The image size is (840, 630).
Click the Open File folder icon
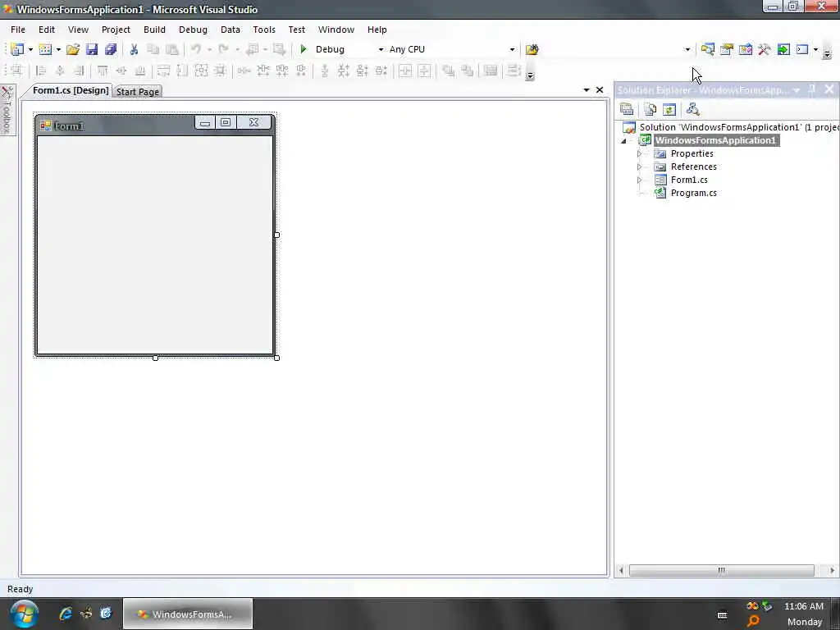73,49
